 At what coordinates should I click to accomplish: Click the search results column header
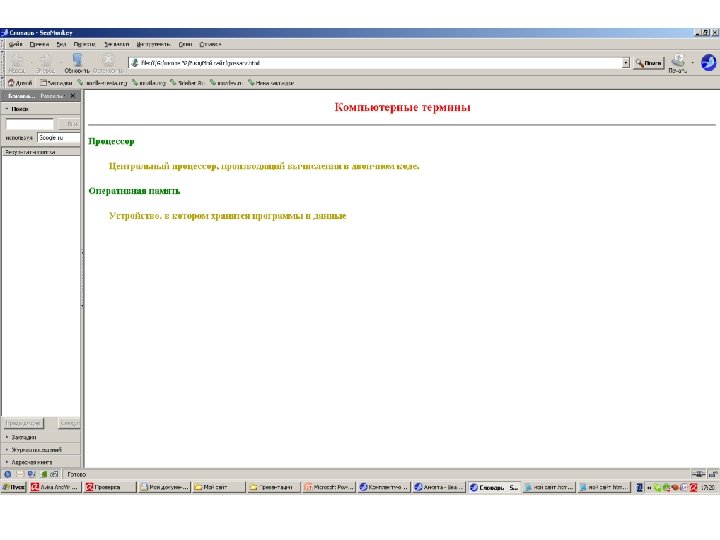tap(41, 152)
